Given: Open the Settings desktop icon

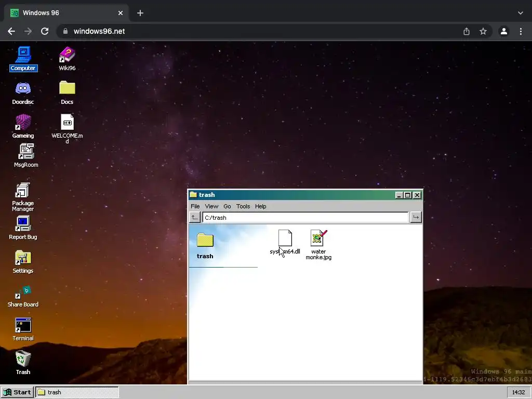Looking at the screenshot, I should [x=23, y=261].
